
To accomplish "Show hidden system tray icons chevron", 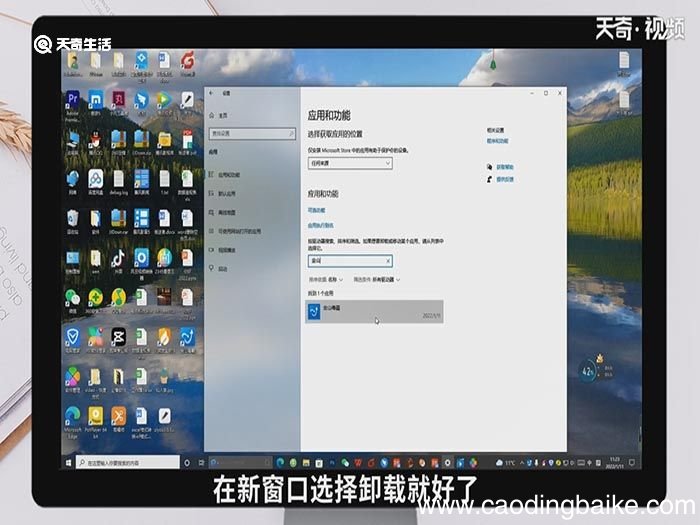I will tap(521, 463).
